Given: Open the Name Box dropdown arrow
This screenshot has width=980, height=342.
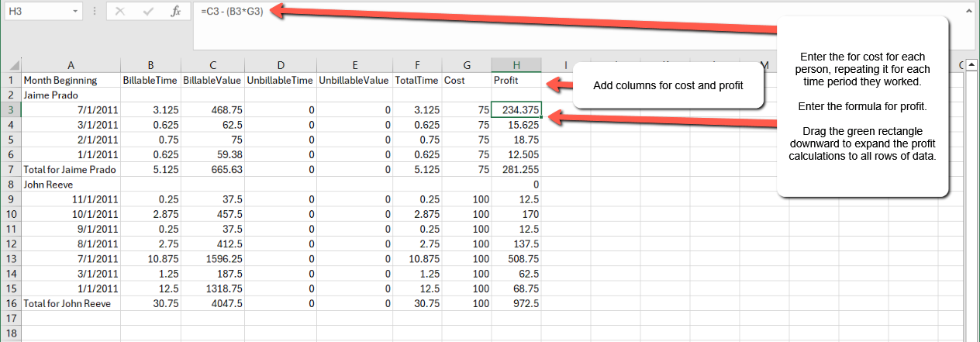Looking at the screenshot, I should coord(75,12).
